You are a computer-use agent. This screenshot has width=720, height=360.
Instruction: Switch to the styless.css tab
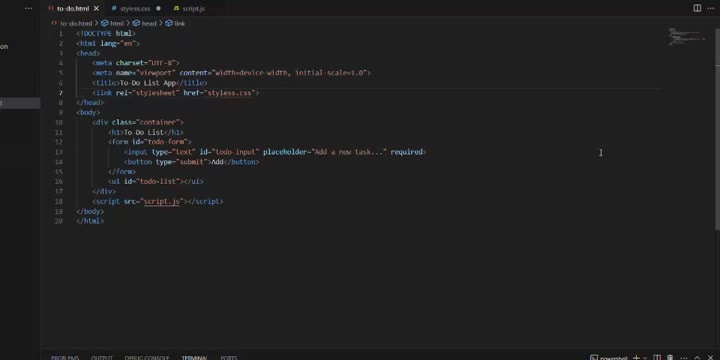tap(135, 8)
